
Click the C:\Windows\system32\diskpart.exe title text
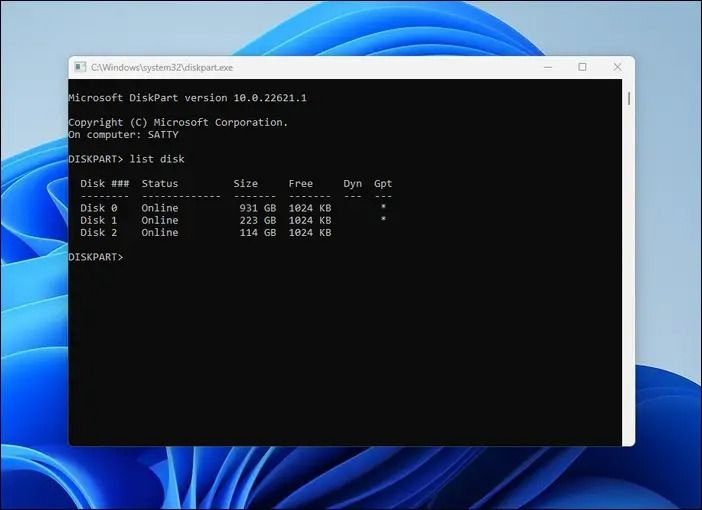coord(162,68)
